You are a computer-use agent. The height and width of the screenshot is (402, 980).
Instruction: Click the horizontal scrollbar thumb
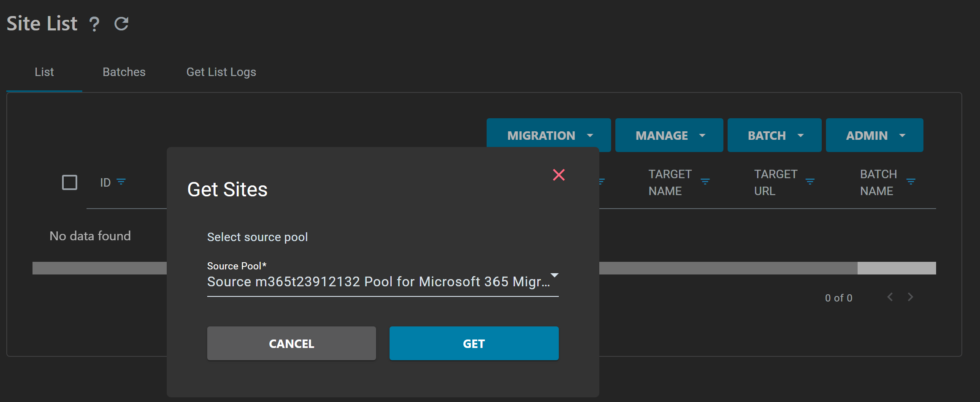896,268
